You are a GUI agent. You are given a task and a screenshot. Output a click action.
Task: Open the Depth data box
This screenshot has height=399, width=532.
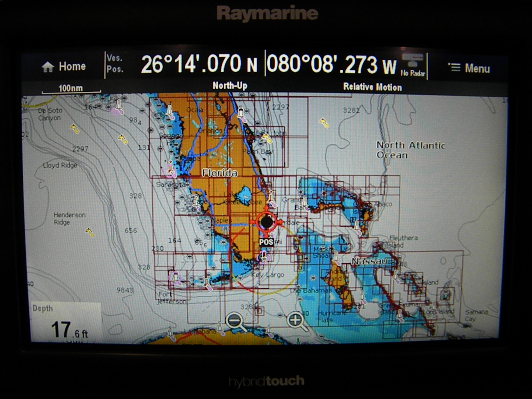pos(66,322)
